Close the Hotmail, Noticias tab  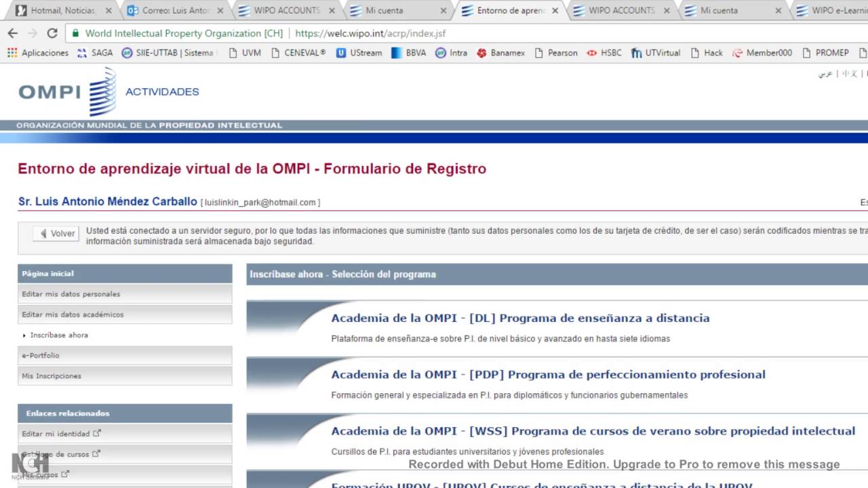point(108,11)
